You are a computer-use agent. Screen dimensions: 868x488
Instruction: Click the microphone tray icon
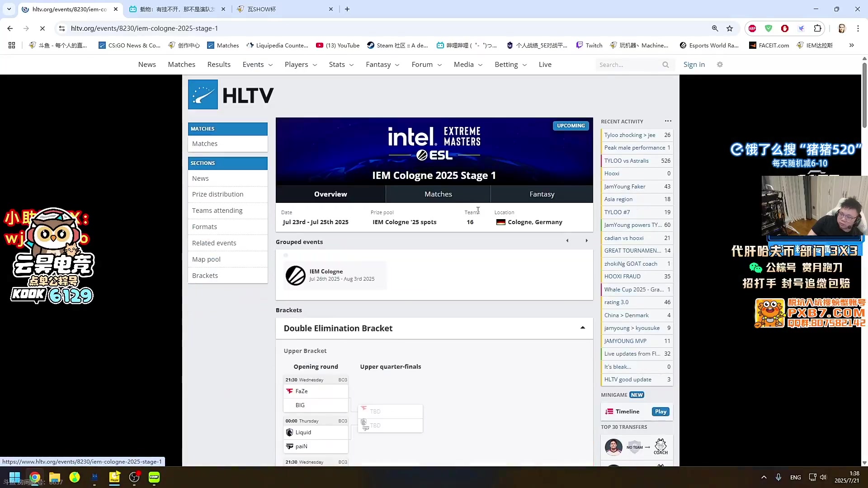click(778, 477)
